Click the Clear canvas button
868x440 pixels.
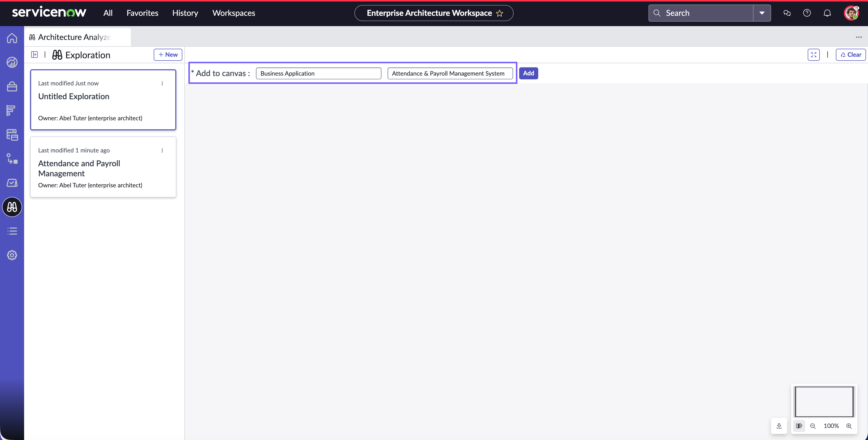coord(850,54)
